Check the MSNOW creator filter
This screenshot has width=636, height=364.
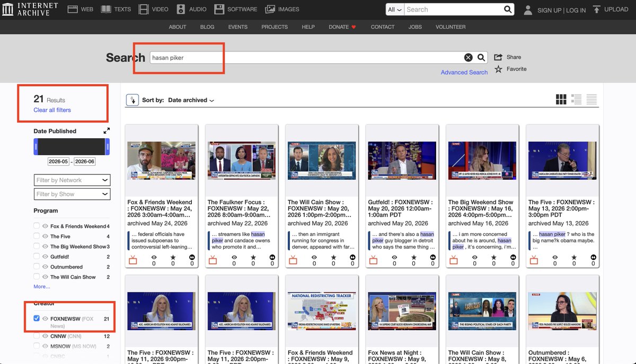click(37, 346)
